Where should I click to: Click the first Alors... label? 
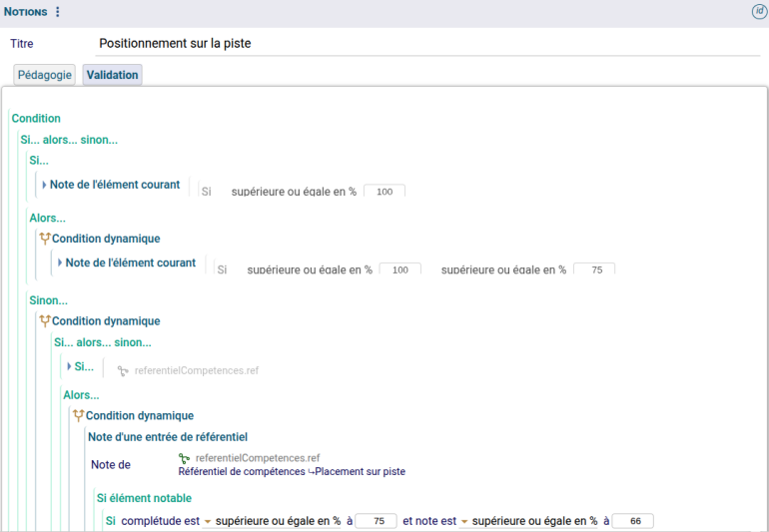pos(48,218)
